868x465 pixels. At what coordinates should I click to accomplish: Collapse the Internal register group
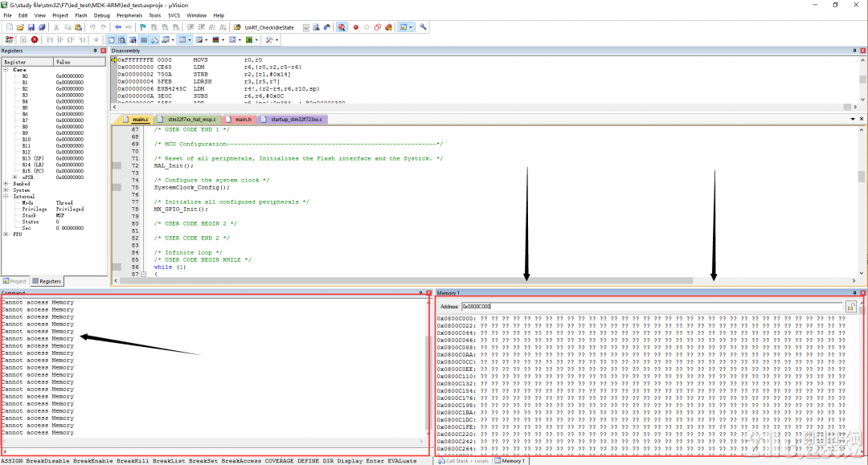6,196
